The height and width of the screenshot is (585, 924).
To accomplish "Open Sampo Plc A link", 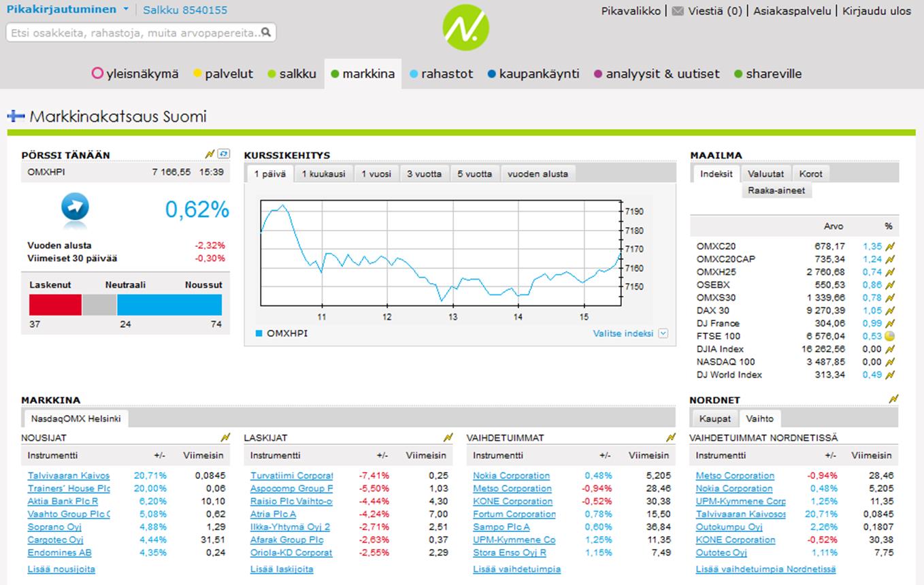I will pyautogui.click(x=501, y=527).
